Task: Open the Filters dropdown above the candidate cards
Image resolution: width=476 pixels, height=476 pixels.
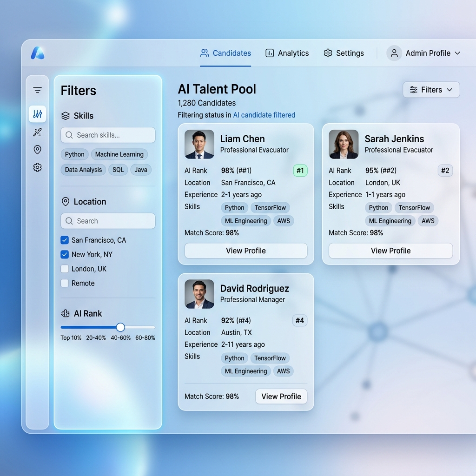Action: click(431, 90)
